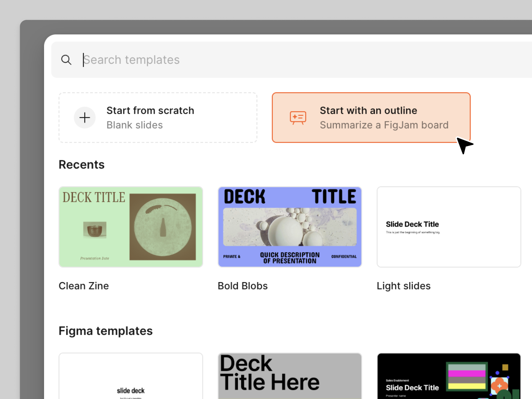Click the Light slides title label
The width and height of the screenshot is (532, 399).
(x=403, y=286)
